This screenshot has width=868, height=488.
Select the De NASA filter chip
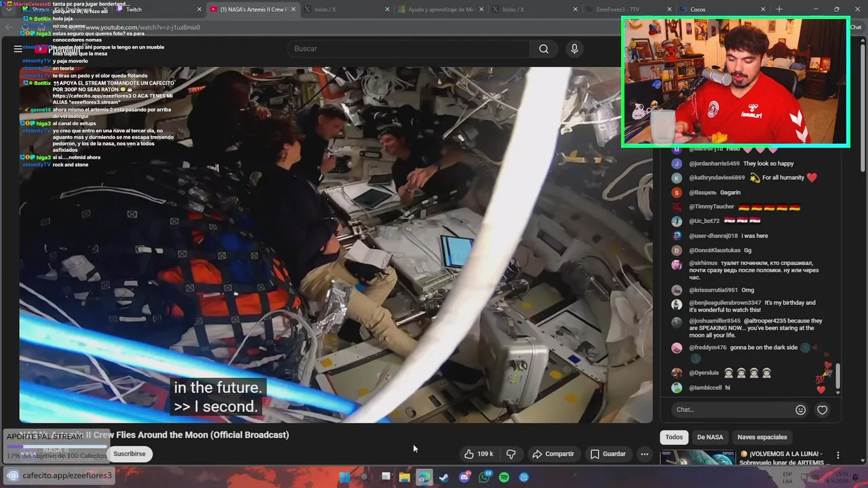pyautogui.click(x=710, y=437)
